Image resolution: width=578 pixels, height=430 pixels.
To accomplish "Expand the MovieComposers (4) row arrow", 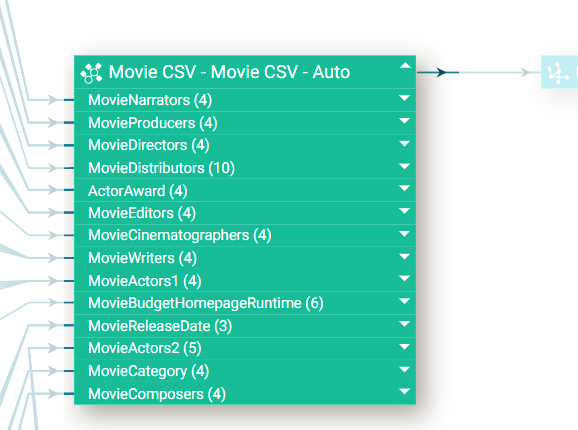I will [x=404, y=392].
